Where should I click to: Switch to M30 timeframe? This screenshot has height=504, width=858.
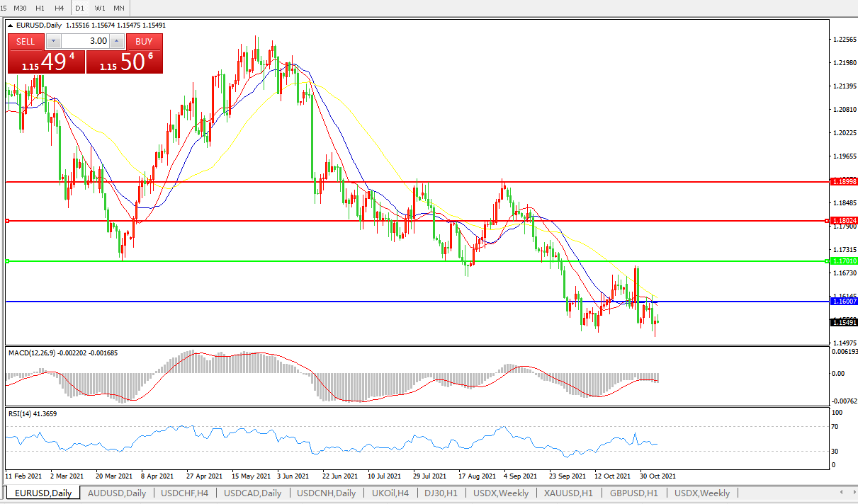[x=21, y=8]
